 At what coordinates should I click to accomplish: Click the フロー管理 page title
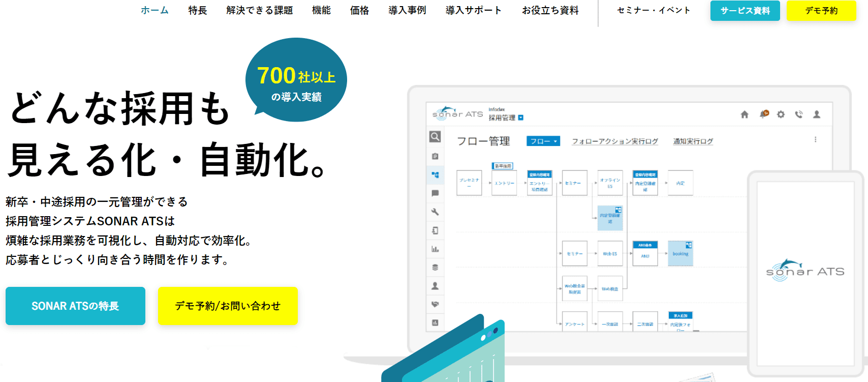click(x=483, y=141)
